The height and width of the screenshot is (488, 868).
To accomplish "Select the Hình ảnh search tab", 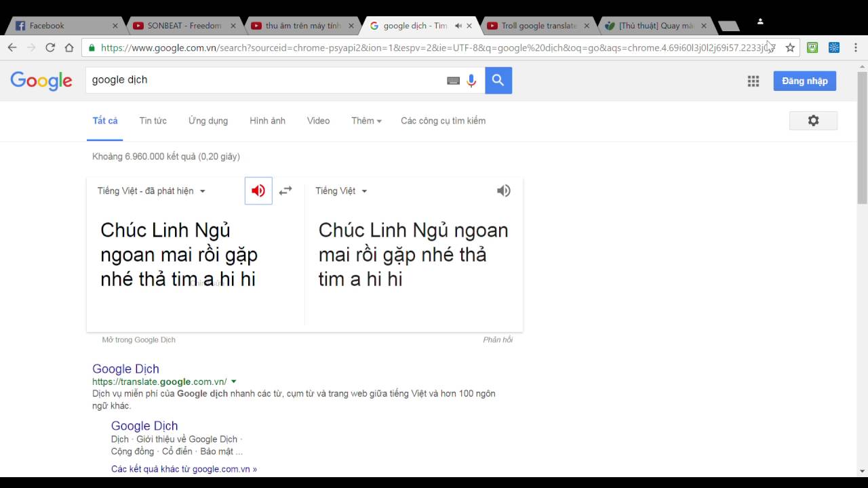I will coord(267,121).
